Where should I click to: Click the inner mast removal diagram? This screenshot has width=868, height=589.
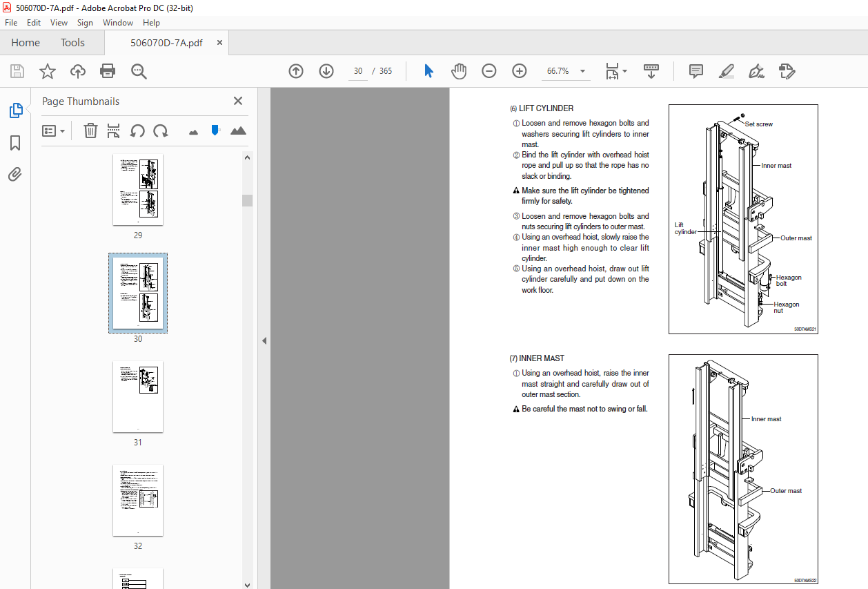tap(743, 469)
